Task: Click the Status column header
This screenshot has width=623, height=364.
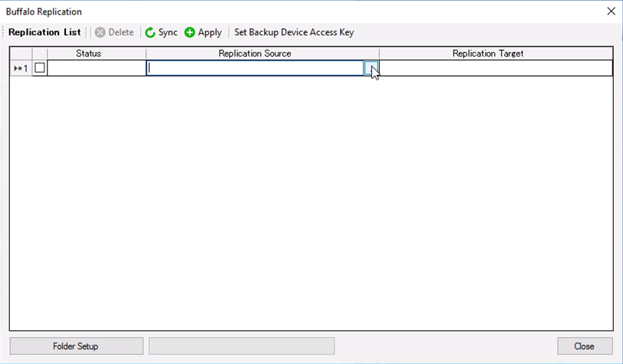Action: click(x=88, y=54)
